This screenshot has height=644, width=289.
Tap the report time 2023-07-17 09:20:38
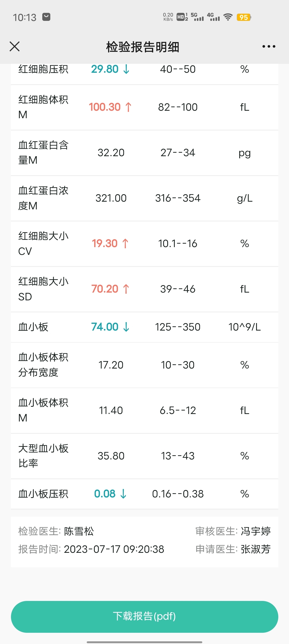click(114, 549)
